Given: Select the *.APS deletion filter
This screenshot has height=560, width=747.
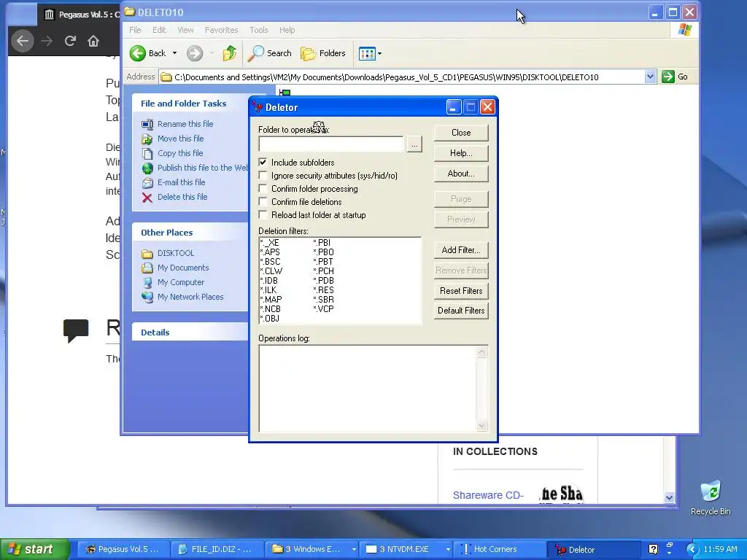Looking at the screenshot, I should pyautogui.click(x=270, y=252).
